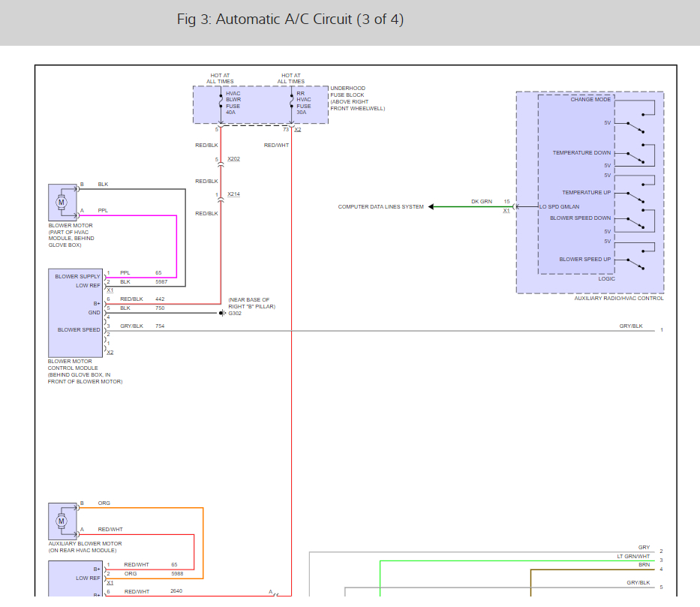Click the Fig 3 Automatic A/C Circuit title
Image resolution: width=700 pixels, height=607 pixels.
[x=290, y=20]
